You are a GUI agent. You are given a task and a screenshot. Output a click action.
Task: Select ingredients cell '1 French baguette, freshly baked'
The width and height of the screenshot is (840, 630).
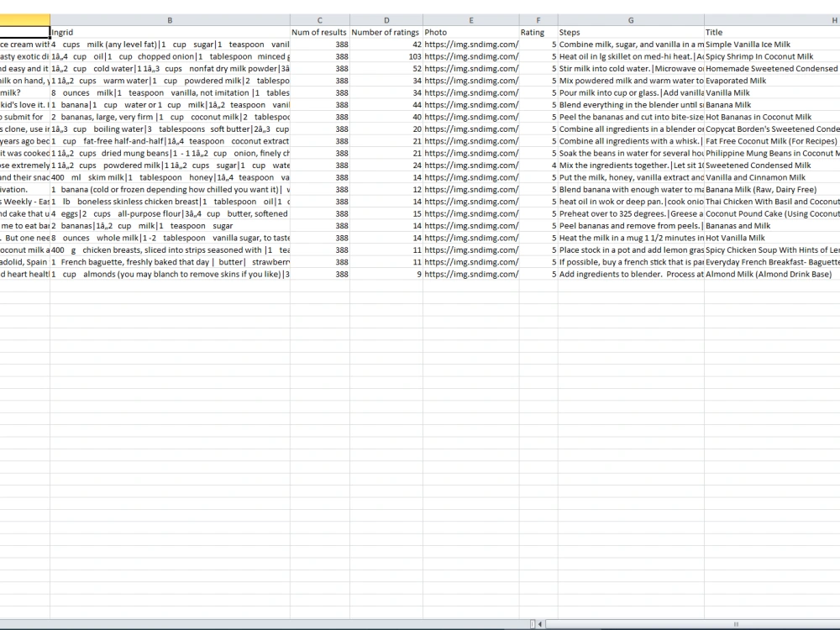(x=170, y=262)
